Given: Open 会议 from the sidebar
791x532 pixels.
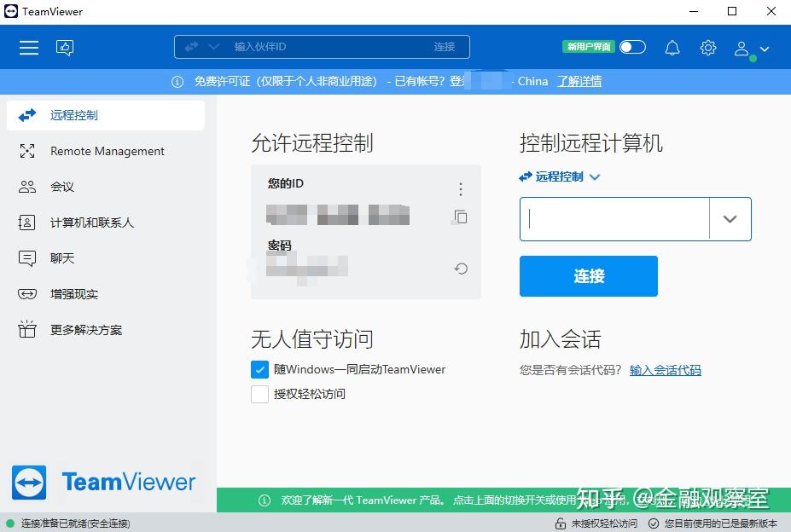Looking at the screenshot, I should 26,187.
